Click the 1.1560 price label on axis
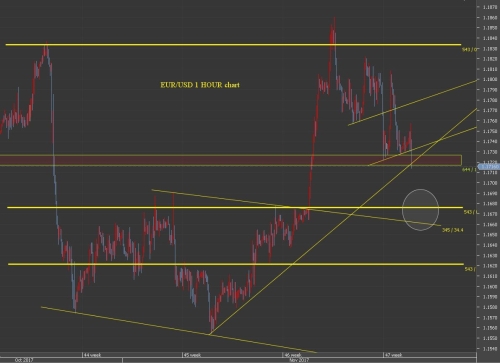The width and height of the screenshot is (500, 363). tap(489, 328)
